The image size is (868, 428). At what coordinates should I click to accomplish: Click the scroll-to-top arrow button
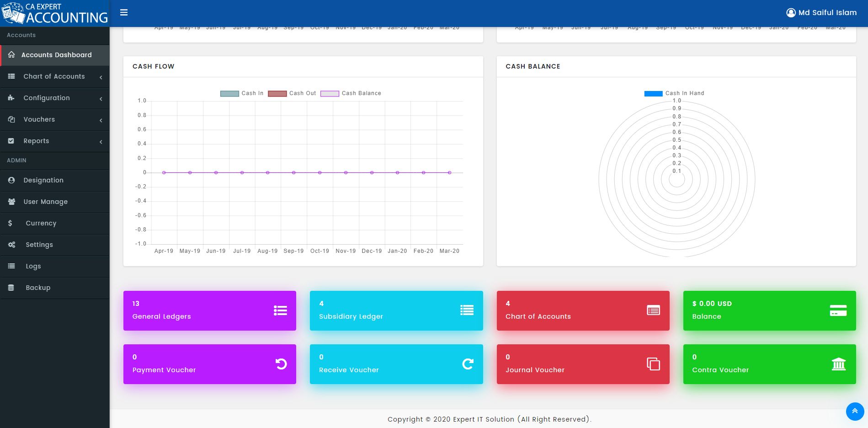855,411
